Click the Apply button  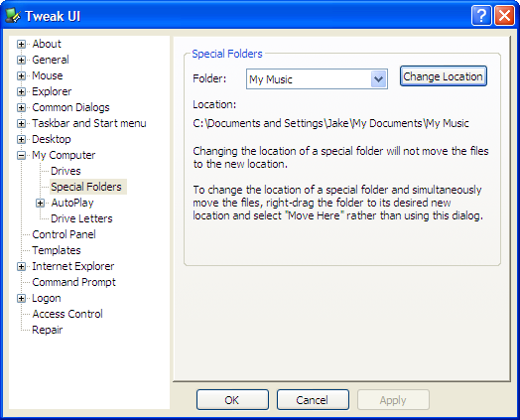[x=393, y=400]
